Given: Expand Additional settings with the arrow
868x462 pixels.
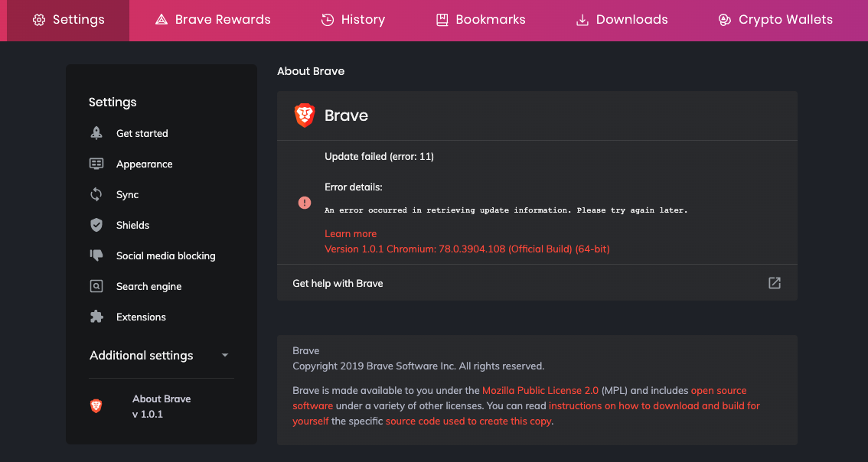Looking at the screenshot, I should pyautogui.click(x=224, y=356).
